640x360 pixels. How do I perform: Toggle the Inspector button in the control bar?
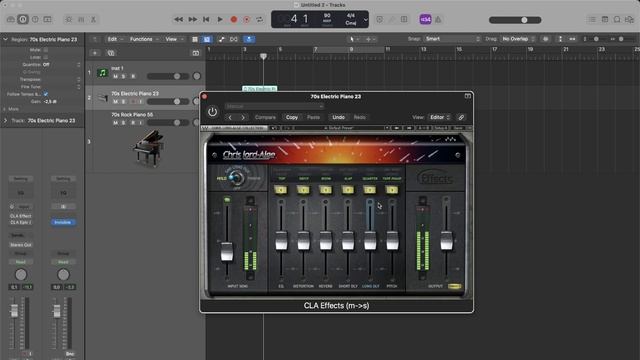(23, 19)
